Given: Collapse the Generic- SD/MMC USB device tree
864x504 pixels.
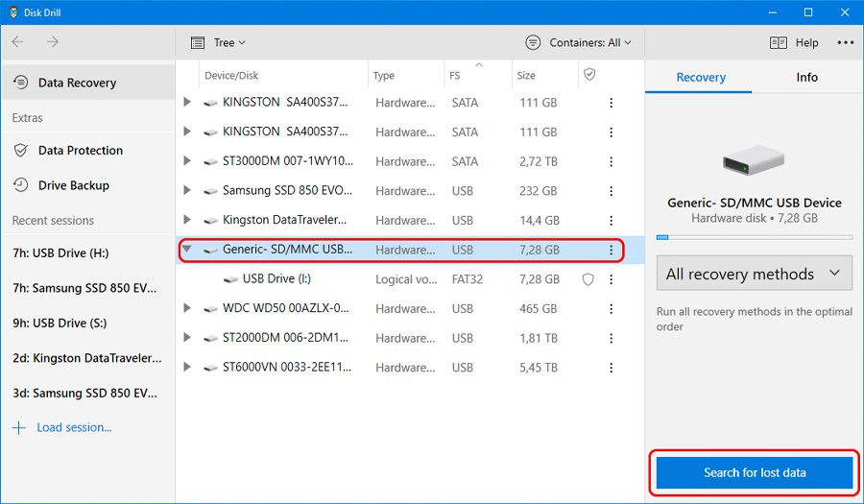Looking at the screenshot, I should 187,250.
